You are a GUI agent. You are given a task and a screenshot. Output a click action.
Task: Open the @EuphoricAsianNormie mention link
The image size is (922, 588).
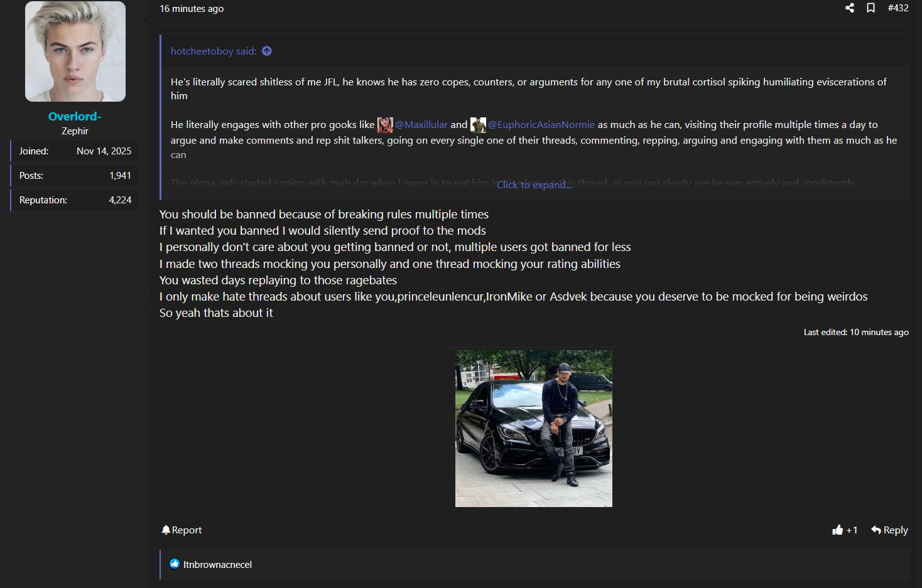(x=541, y=125)
